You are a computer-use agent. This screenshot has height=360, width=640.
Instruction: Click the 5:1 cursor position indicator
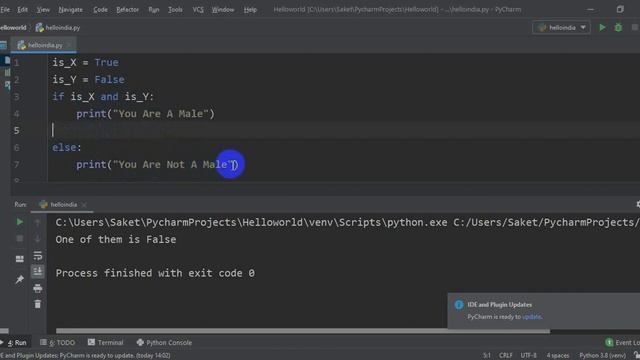pos(487,356)
